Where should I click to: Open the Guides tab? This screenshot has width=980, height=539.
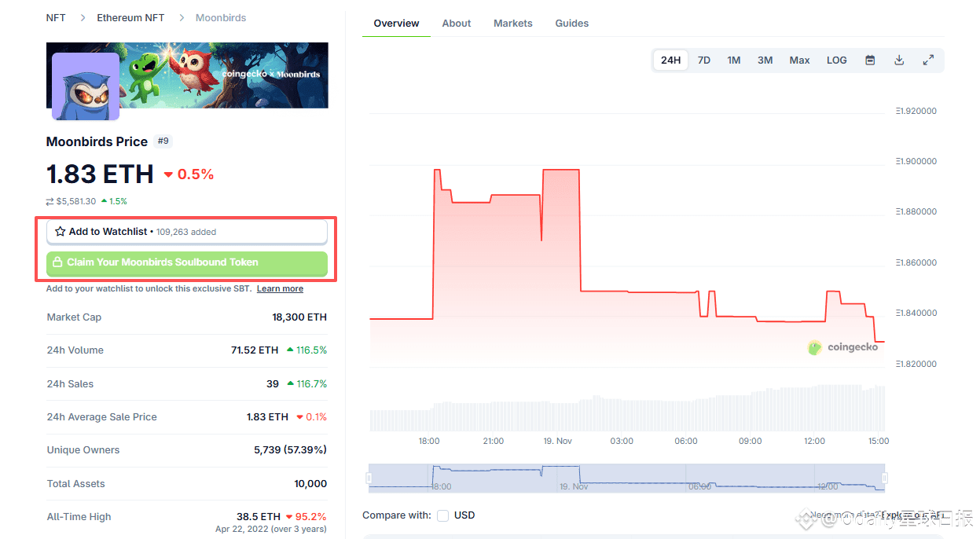572,24
